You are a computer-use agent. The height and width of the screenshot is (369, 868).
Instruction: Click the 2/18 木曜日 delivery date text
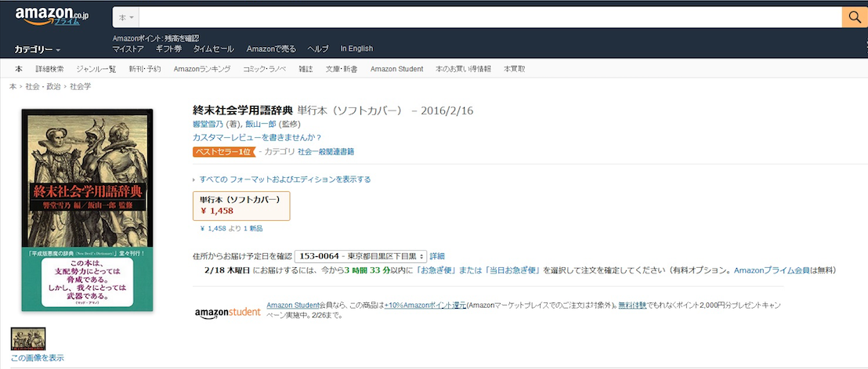click(x=227, y=270)
